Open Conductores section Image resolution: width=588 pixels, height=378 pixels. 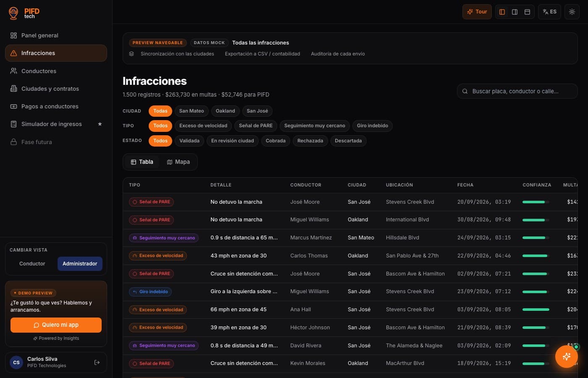pos(56,71)
